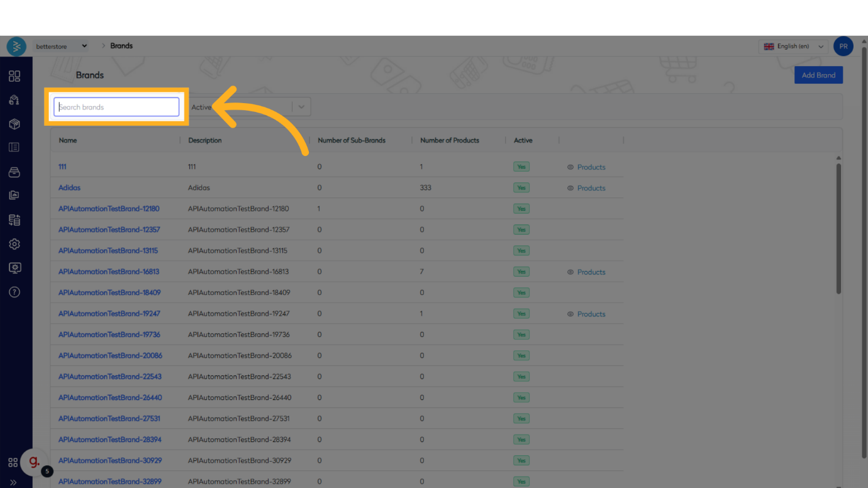Click the package box icon in sidebar
Screen dimensions: 868x488
click(14, 124)
